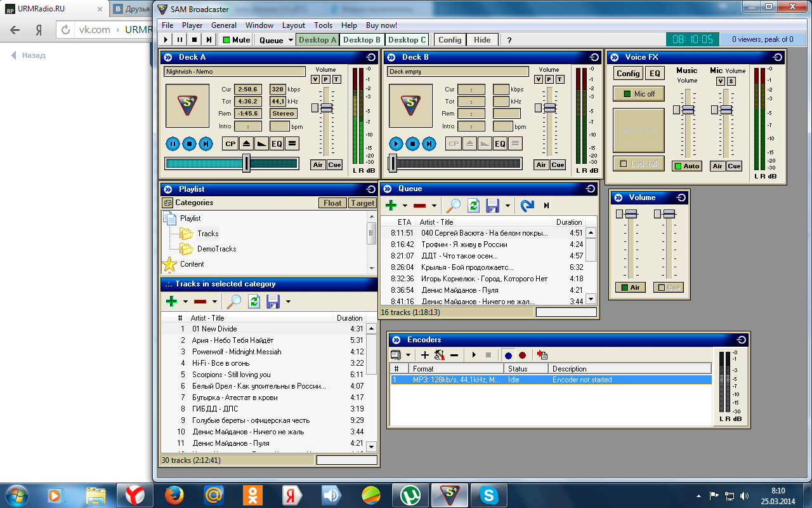Remove encoder with minus icon

point(454,355)
